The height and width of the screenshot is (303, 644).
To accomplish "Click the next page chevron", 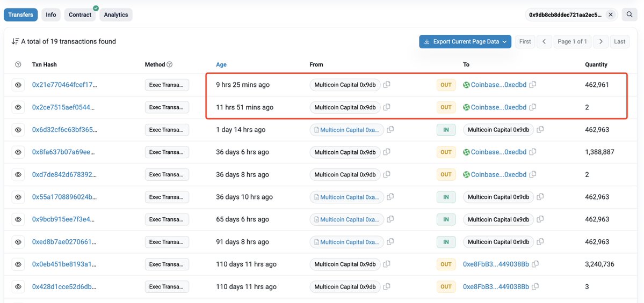I will 601,41.
